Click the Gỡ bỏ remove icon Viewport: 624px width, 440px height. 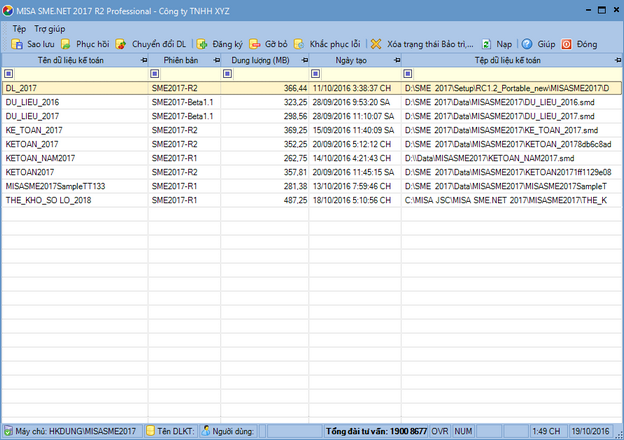point(255,44)
